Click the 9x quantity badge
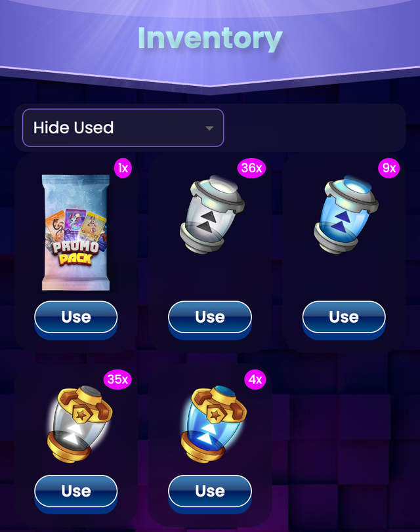The image size is (420, 532). click(389, 168)
